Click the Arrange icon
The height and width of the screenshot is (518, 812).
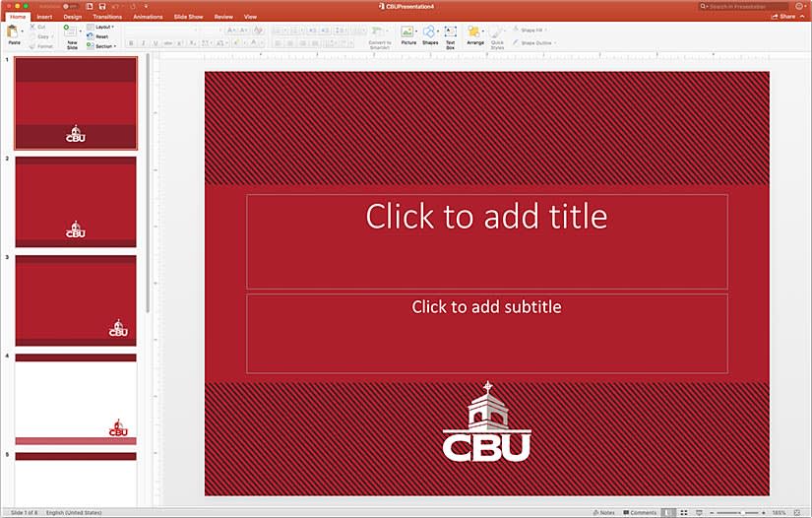(x=473, y=32)
